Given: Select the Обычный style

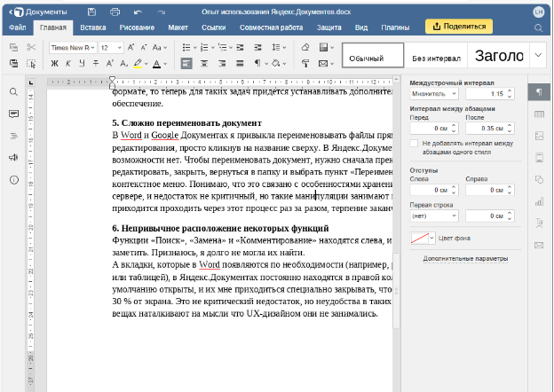Looking at the screenshot, I should click(x=373, y=55).
